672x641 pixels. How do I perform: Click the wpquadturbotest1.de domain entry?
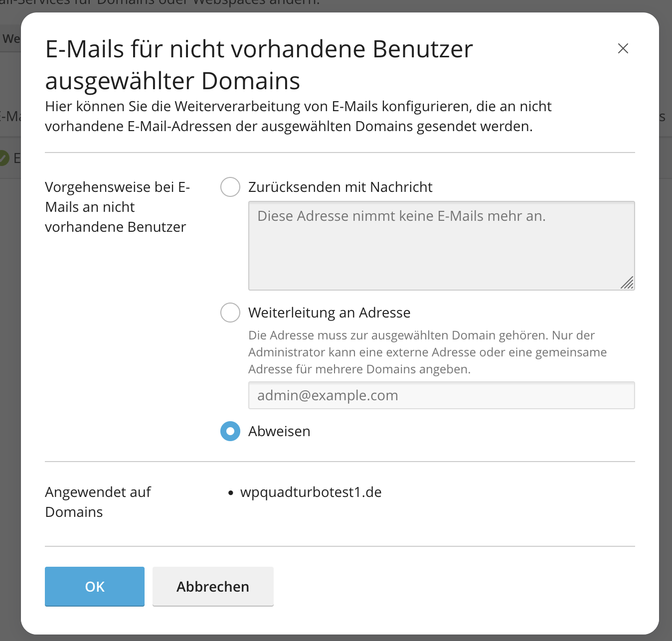click(311, 492)
